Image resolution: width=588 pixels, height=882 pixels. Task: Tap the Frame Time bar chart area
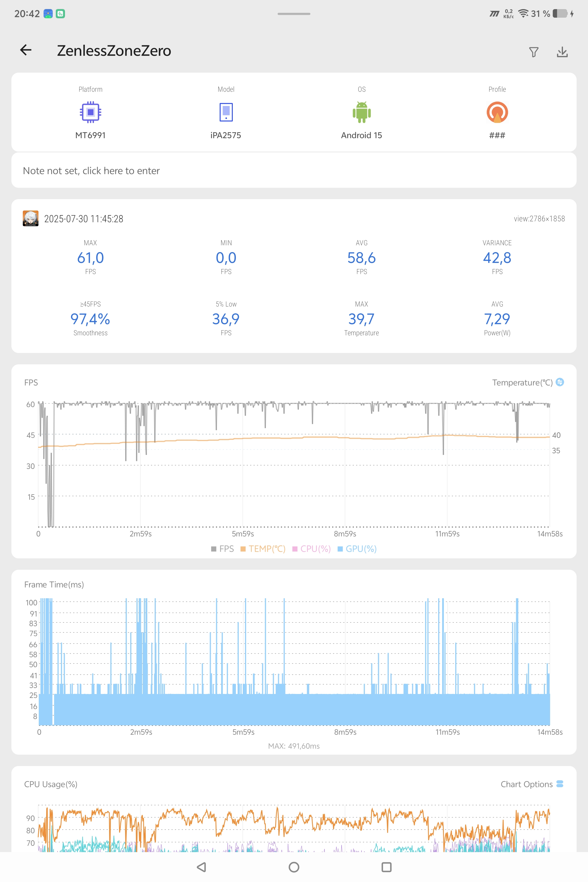click(294, 662)
